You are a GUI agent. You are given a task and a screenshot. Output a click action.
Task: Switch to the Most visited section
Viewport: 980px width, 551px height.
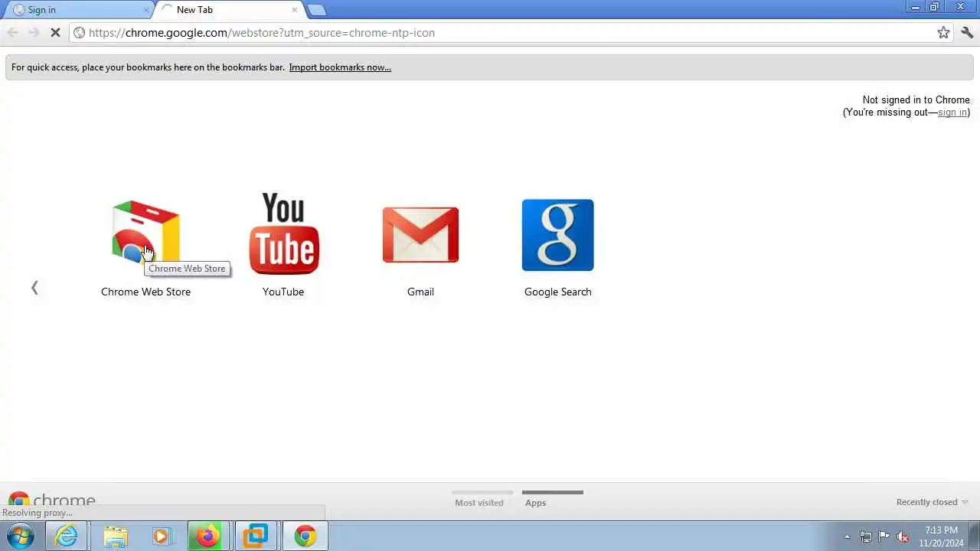click(479, 503)
